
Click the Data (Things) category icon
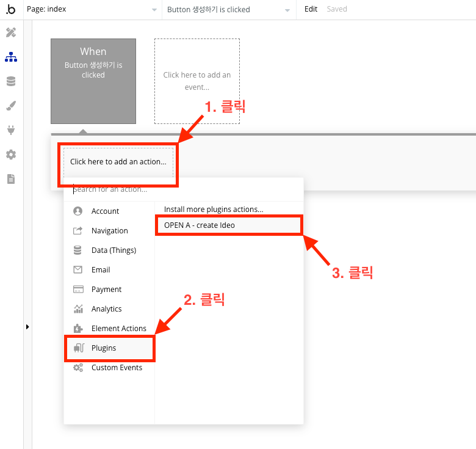click(78, 250)
